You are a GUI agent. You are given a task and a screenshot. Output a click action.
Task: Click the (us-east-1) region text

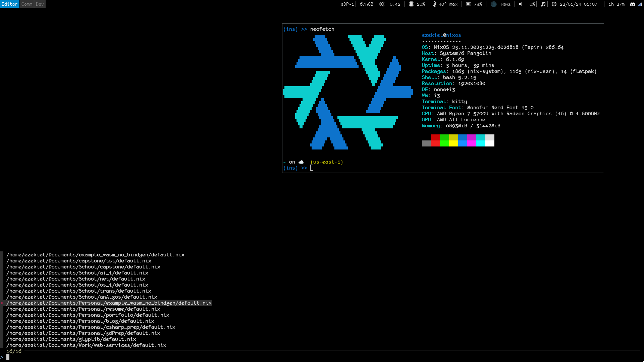327,162
